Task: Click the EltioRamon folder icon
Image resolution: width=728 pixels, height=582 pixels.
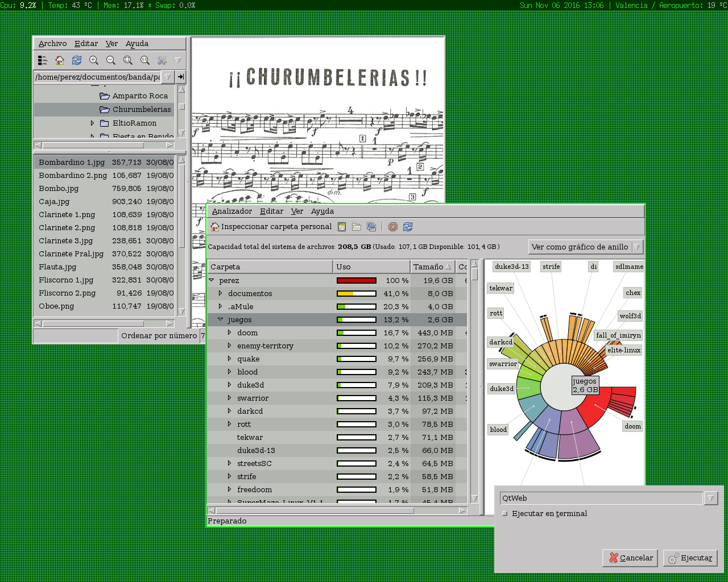Action: coord(105,123)
